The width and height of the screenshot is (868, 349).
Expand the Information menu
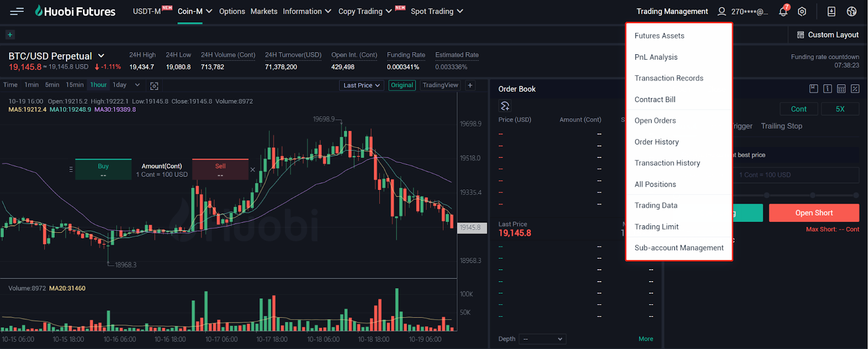click(x=328, y=11)
